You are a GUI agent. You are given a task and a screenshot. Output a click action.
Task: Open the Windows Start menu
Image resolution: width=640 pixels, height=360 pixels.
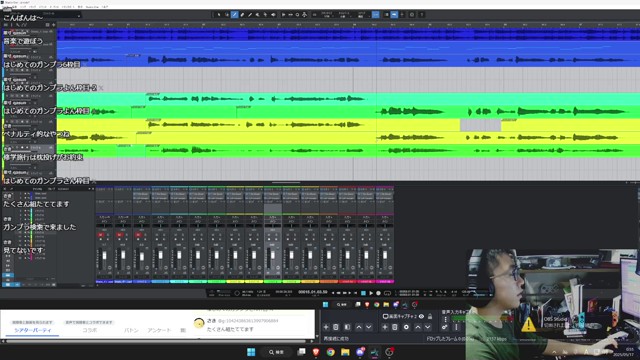click(x=251, y=352)
